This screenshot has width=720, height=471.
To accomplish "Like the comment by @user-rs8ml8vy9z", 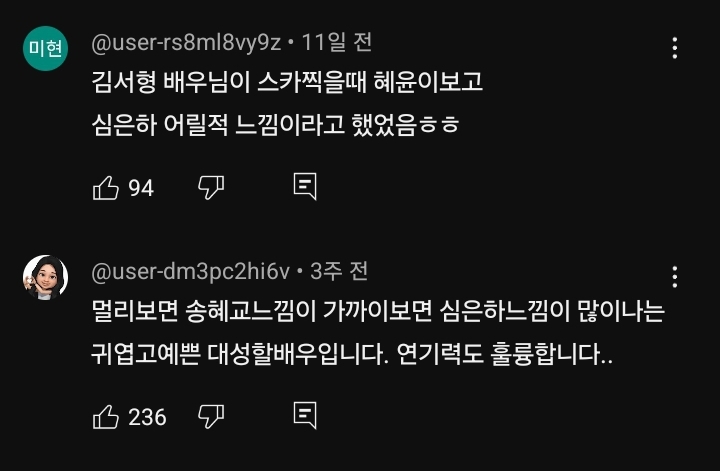I will pyautogui.click(x=106, y=187).
